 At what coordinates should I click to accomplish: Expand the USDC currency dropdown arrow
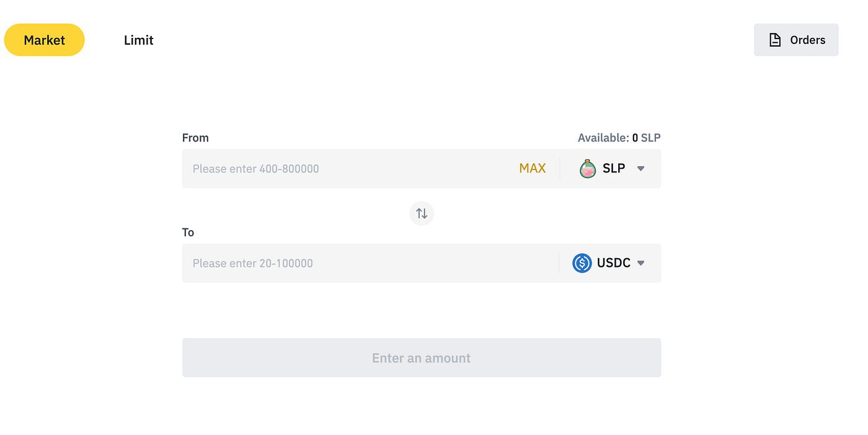coord(641,263)
